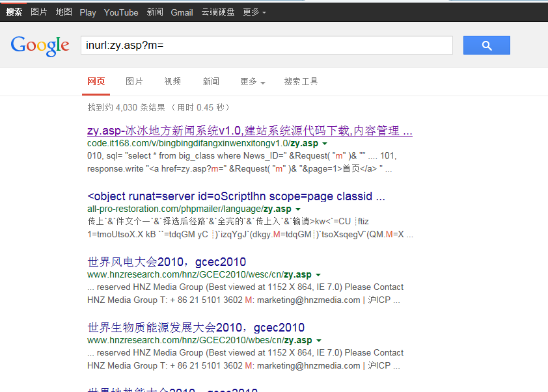Image resolution: width=548 pixels, height=392 pixels.
Task: Click the blue magnifier search button
Action: click(486, 45)
